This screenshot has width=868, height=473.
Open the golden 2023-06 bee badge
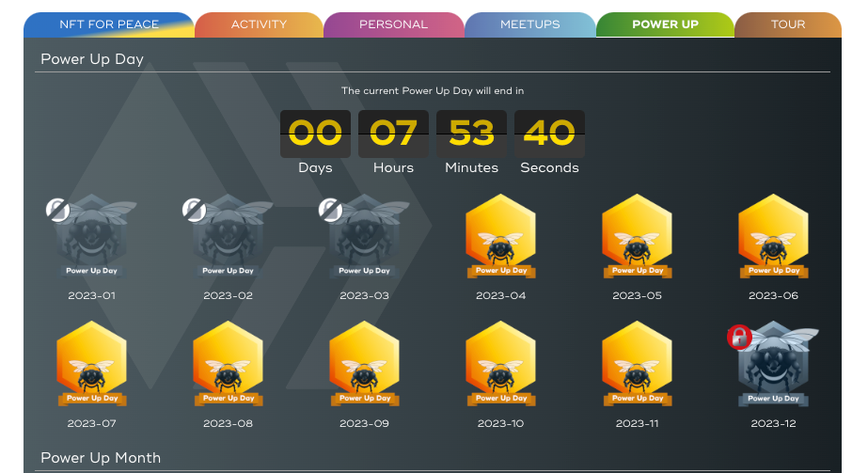coord(773,236)
